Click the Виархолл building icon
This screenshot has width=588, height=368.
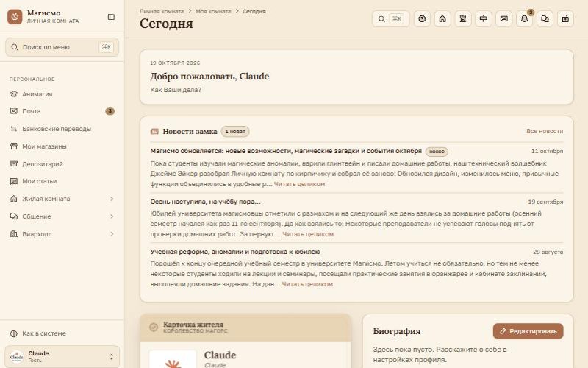(x=14, y=233)
